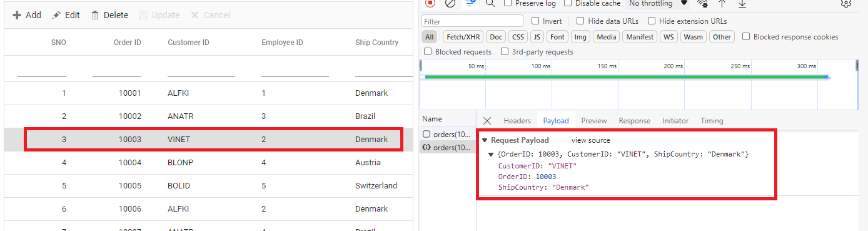
Task: Click the Order ID column header
Action: [127, 43]
